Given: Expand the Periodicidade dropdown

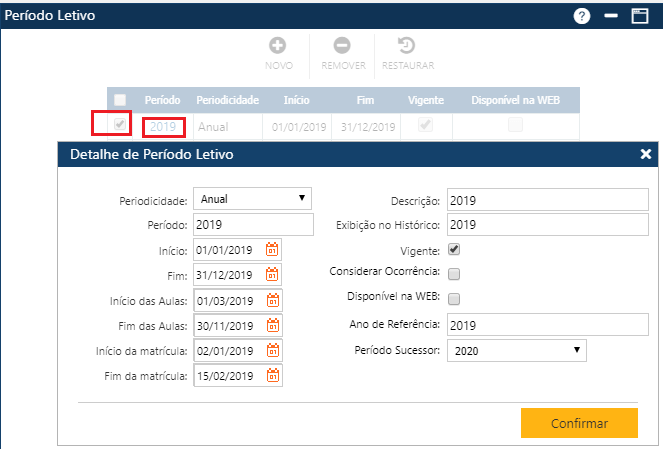Looking at the screenshot, I should click(253, 199).
